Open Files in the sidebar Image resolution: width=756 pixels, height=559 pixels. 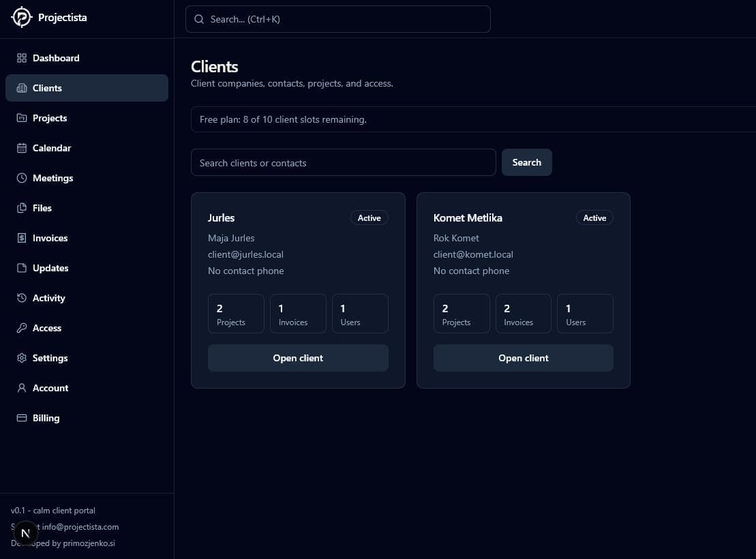click(x=87, y=208)
